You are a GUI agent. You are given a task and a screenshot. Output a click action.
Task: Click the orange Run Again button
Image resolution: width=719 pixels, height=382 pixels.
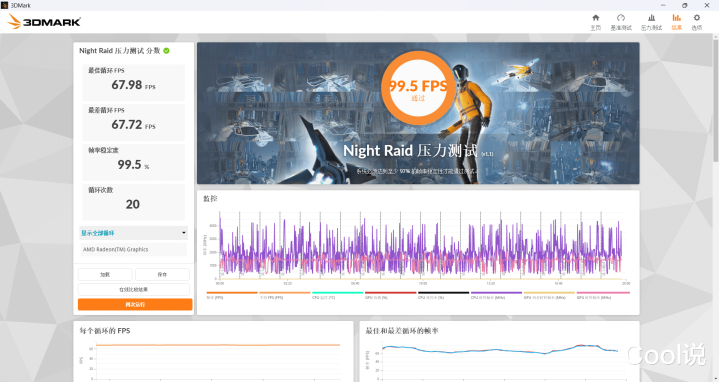[x=135, y=304]
